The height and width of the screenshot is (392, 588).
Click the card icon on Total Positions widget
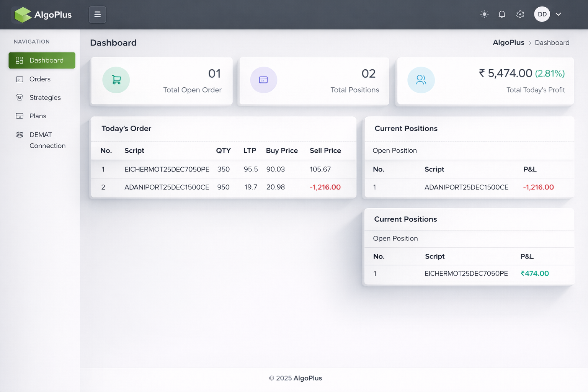point(263,80)
